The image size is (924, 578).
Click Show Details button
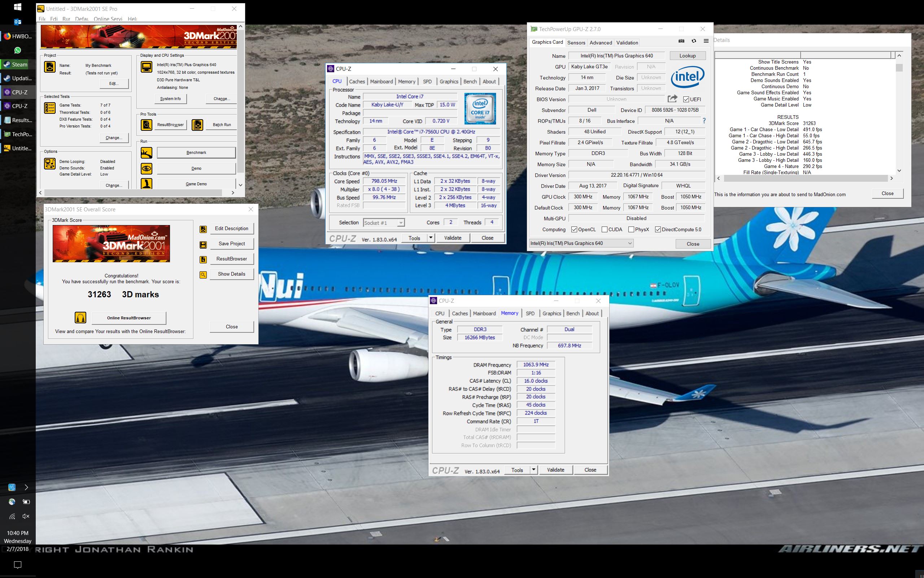pos(231,274)
